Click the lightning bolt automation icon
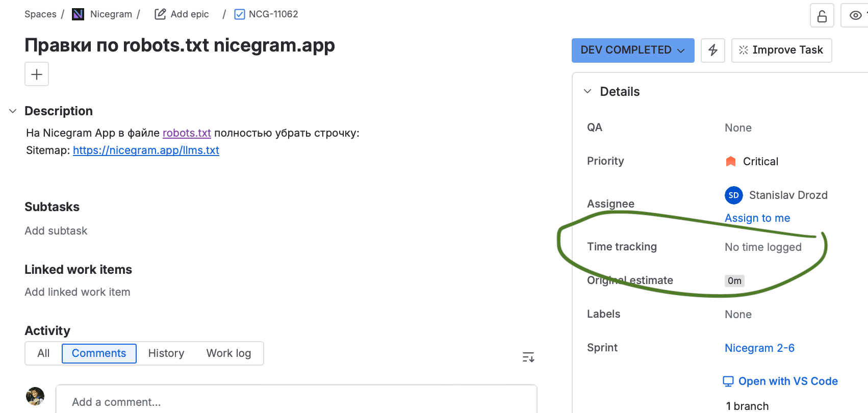868x413 pixels. [712, 50]
